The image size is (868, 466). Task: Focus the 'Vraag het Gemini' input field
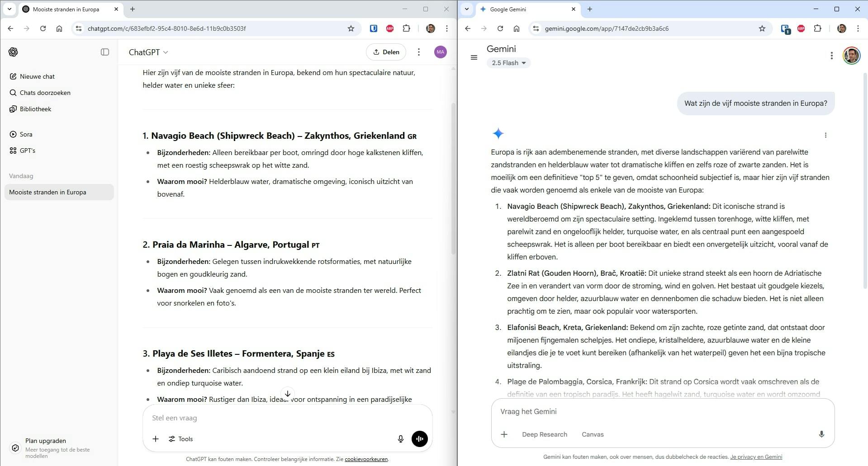tap(663, 412)
